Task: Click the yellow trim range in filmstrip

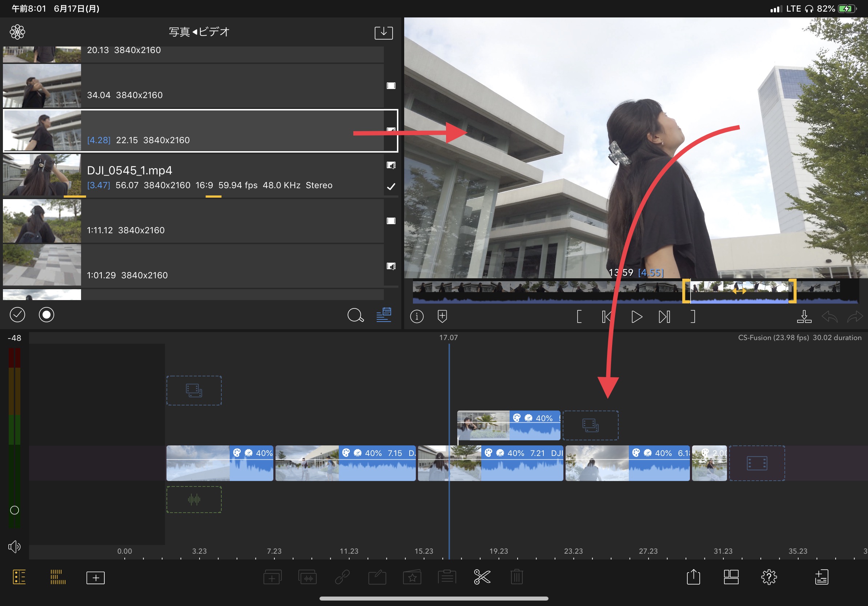Action: pyautogui.click(x=739, y=291)
